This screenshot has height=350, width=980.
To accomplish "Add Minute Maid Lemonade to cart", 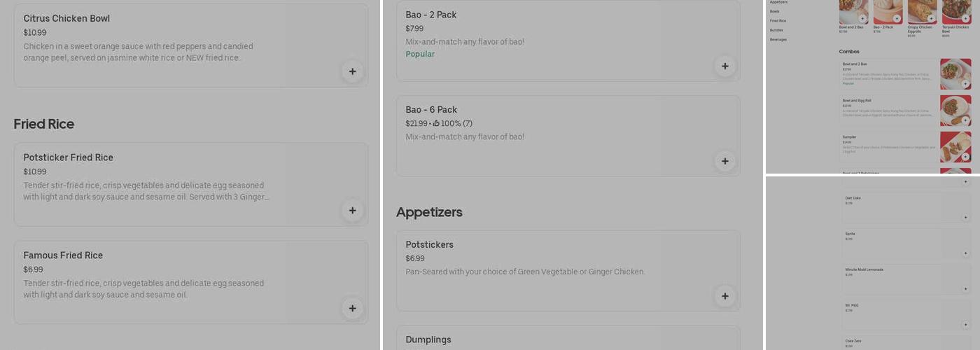I will tap(965, 289).
